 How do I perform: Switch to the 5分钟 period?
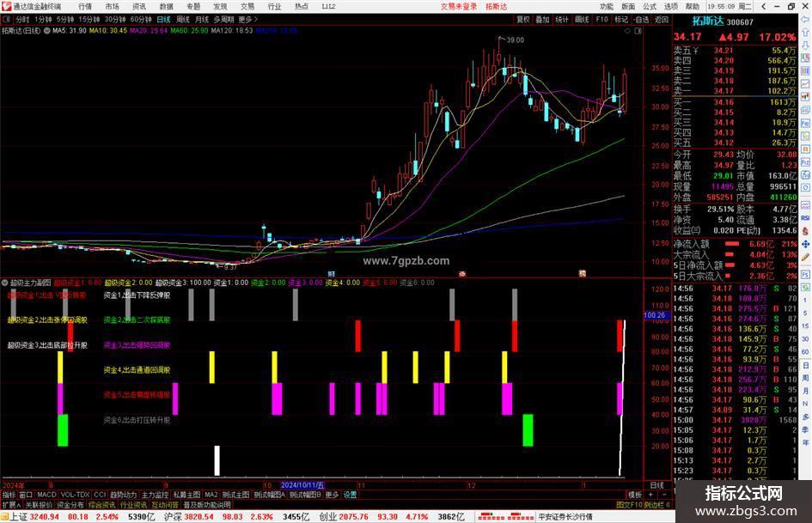pos(65,19)
